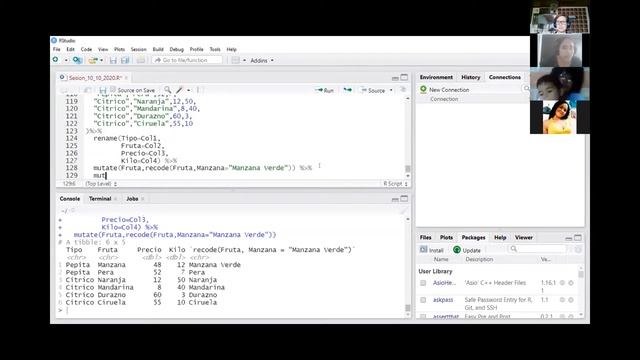Open the New File dropdown arrow

click(x=66, y=60)
